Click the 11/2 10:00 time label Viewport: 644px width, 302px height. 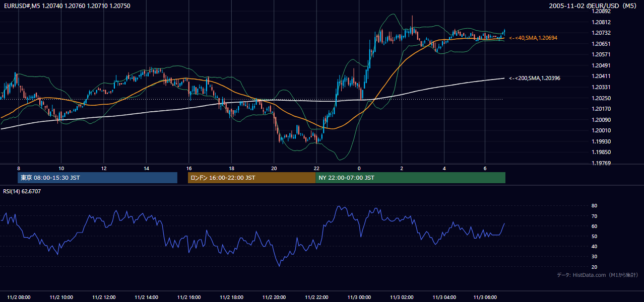coord(61,297)
